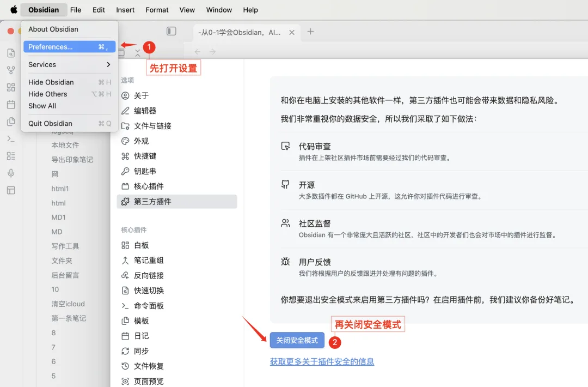Open 笔记重组 core plugin settings
This screenshot has width=588, height=387.
(177, 260)
